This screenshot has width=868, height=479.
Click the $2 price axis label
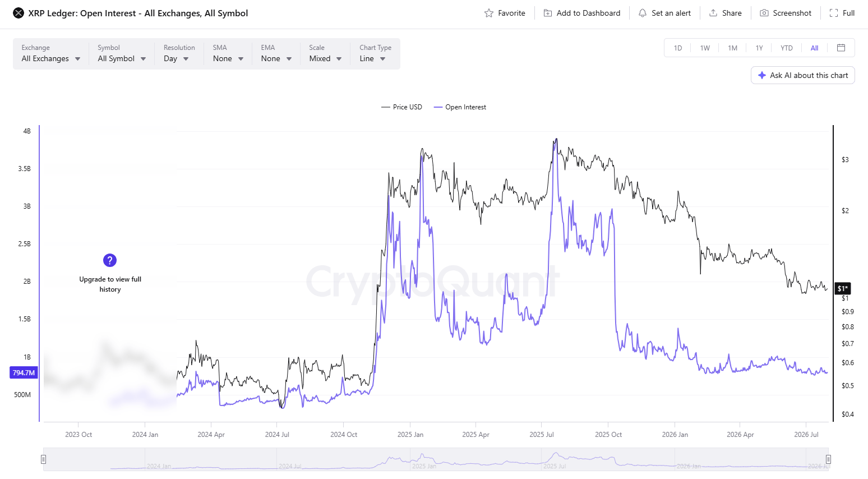pos(845,211)
